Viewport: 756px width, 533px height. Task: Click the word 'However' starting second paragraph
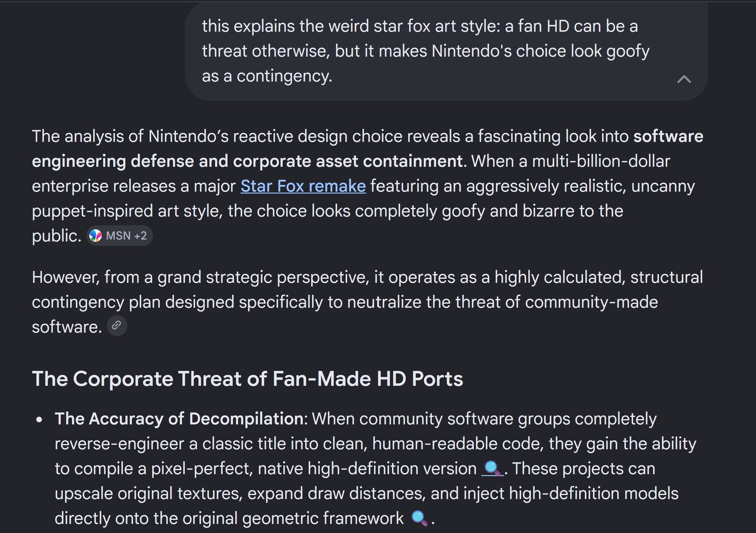[66, 277]
